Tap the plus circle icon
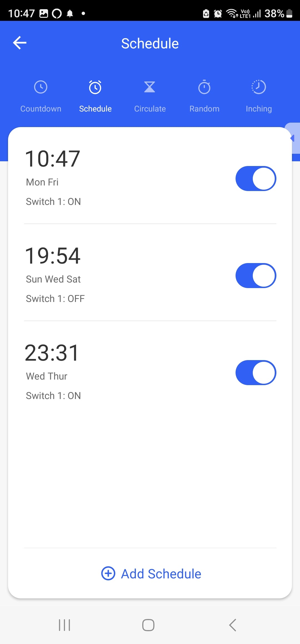 pyautogui.click(x=108, y=573)
